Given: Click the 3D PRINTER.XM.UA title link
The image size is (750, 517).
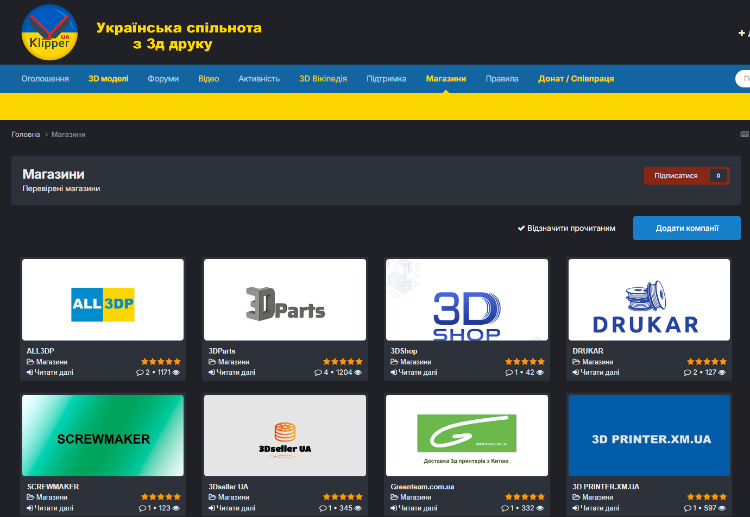Looking at the screenshot, I should 606,486.
